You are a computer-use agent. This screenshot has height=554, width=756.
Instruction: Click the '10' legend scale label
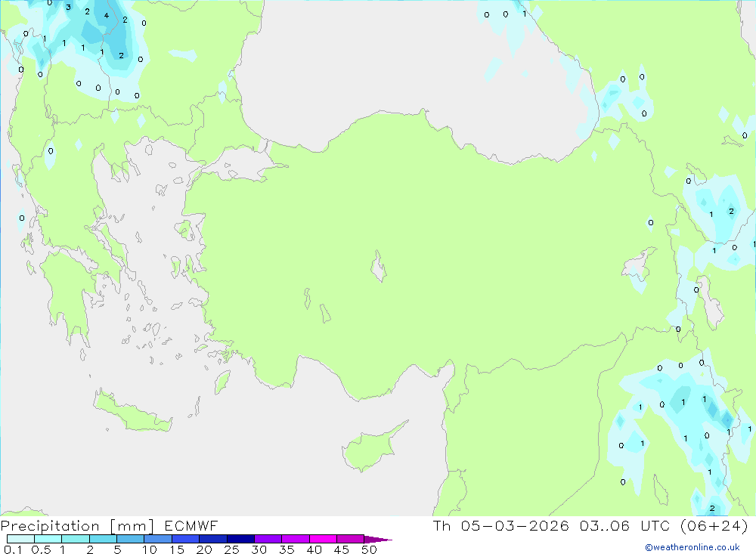tap(150, 549)
